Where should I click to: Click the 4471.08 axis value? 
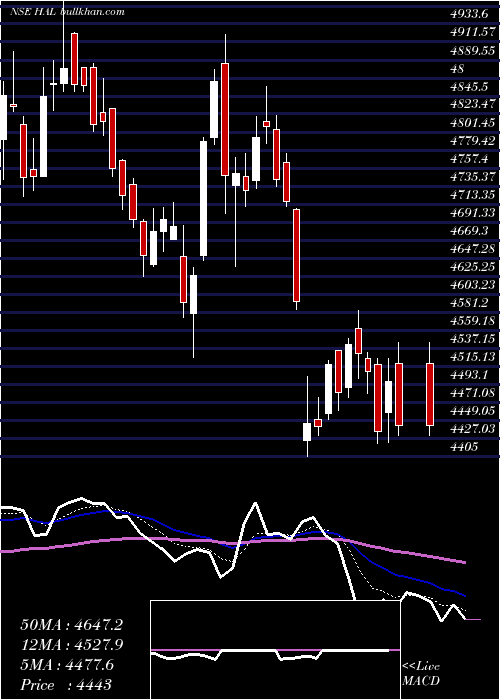click(473, 393)
